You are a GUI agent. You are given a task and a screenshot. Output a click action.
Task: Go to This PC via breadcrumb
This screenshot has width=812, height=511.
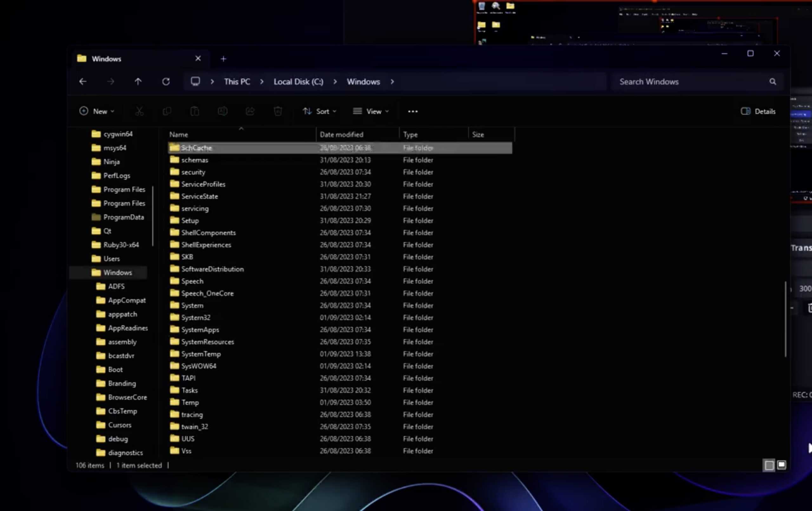point(237,81)
